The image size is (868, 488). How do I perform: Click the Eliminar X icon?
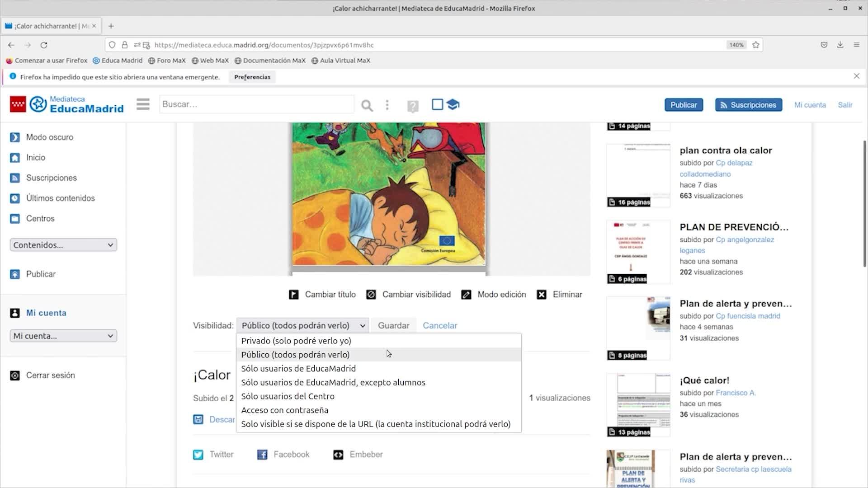[541, 295]
